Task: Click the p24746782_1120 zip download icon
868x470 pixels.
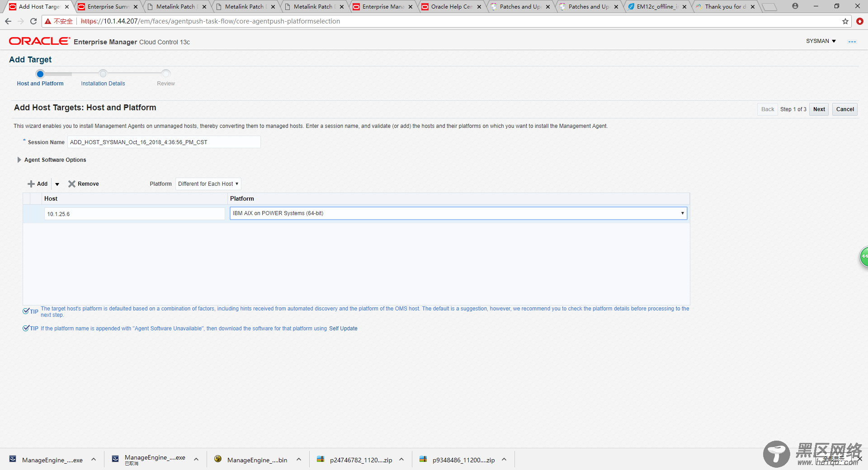Action: coord(321,459)
